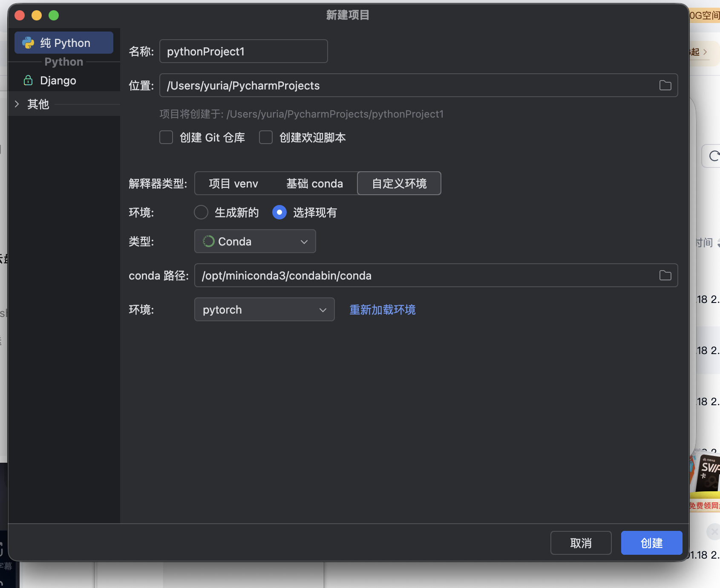720x588 pixels.
Task: Click text 项目将创建于 path hint
Action: 302,114
